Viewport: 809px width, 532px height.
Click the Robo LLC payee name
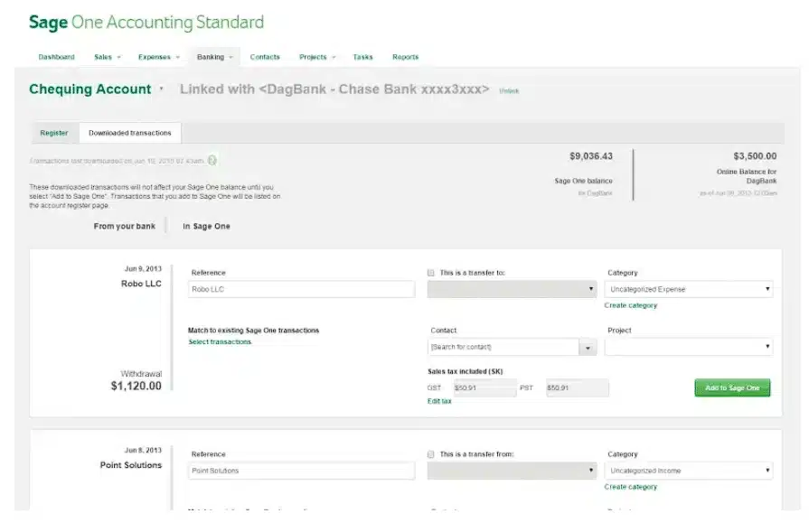[141, 284]
